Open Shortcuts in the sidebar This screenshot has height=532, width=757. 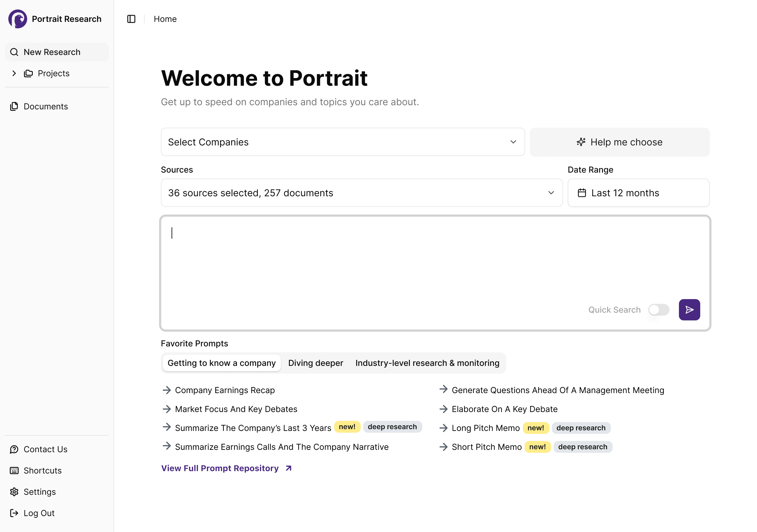(57, 470)
